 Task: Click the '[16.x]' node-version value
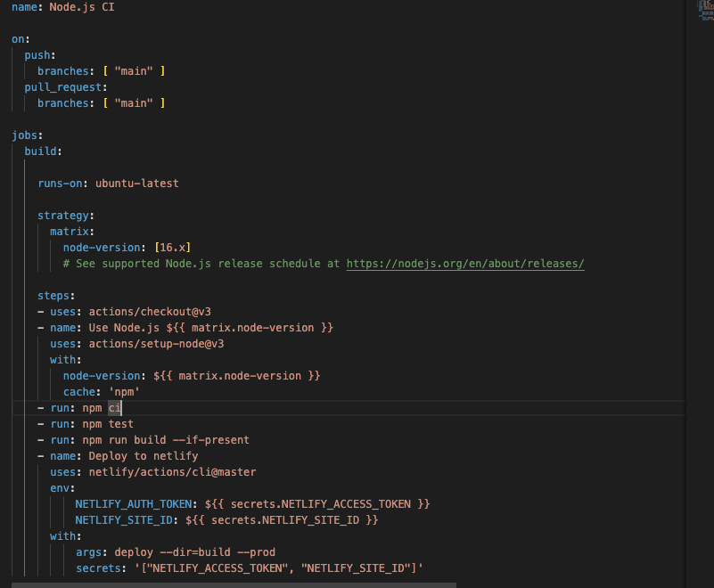coord(173,248)
